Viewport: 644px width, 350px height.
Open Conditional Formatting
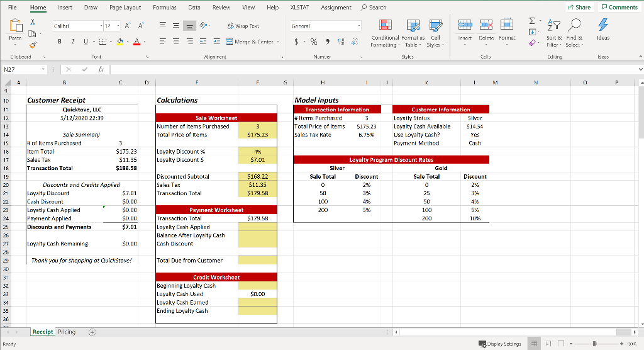(x=385, y=33)
